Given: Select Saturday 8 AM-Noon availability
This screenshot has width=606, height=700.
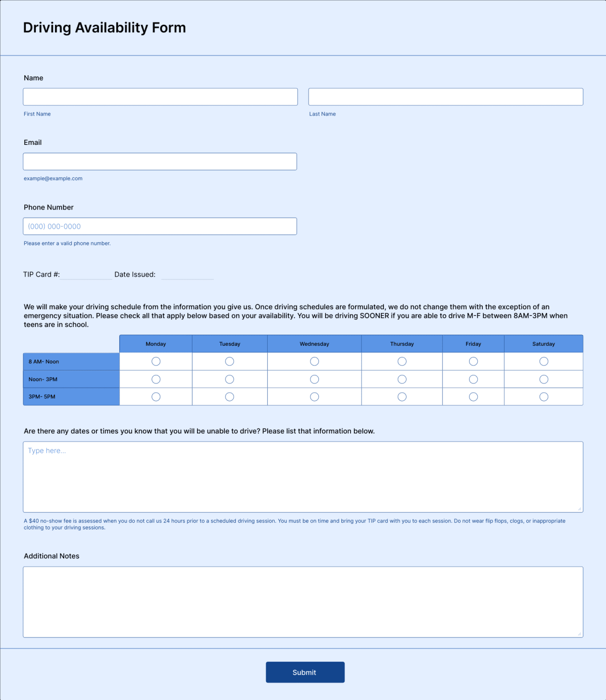Looking at the screenshot, I should click(x=543, y=361).
